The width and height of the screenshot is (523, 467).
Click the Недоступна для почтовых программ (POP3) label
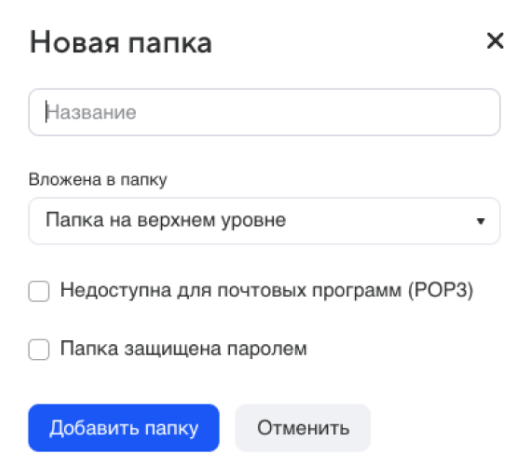point(267,290)
